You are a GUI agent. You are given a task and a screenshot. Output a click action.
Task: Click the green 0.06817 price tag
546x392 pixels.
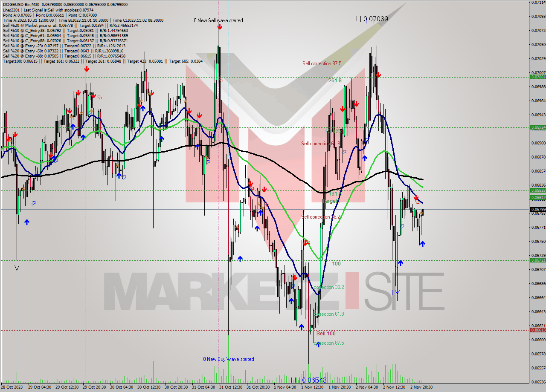[537, 197]
